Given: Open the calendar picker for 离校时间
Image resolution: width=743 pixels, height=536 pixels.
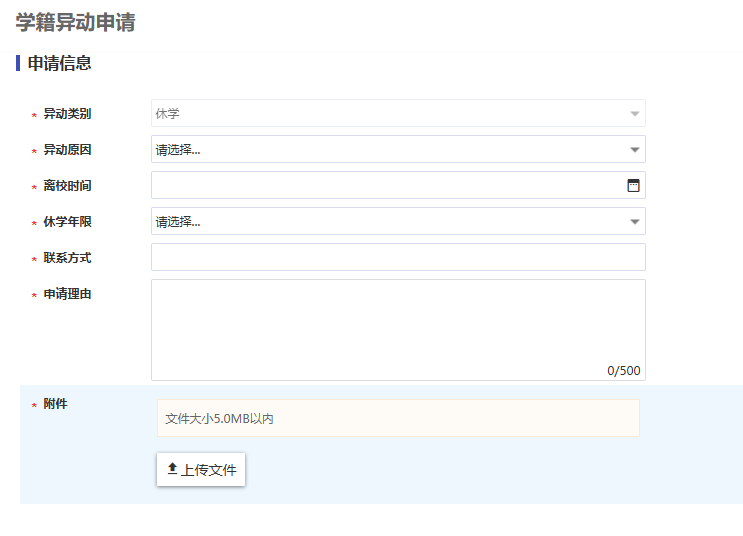Looking at the screenshot, I should [633, 185].
